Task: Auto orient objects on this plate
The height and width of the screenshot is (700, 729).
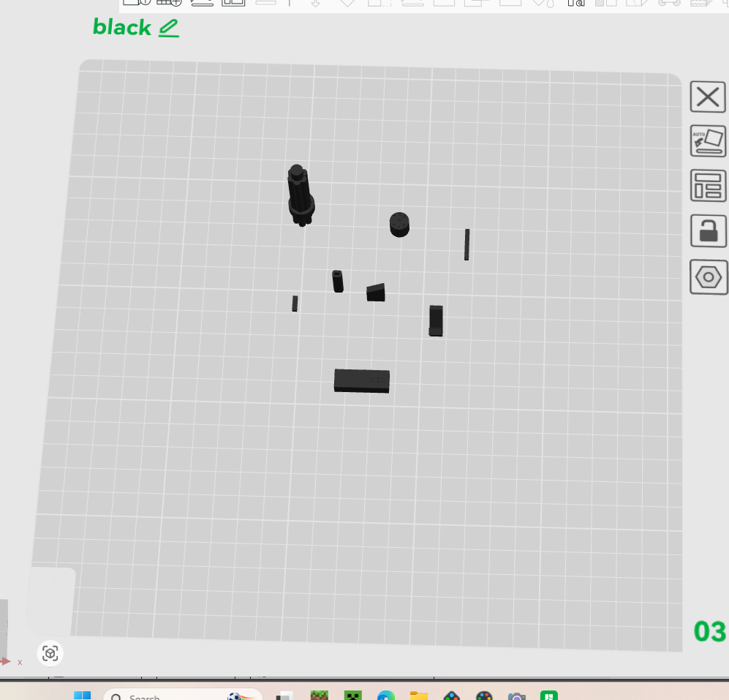Action: pyautogui.click(x=708, y=141)
